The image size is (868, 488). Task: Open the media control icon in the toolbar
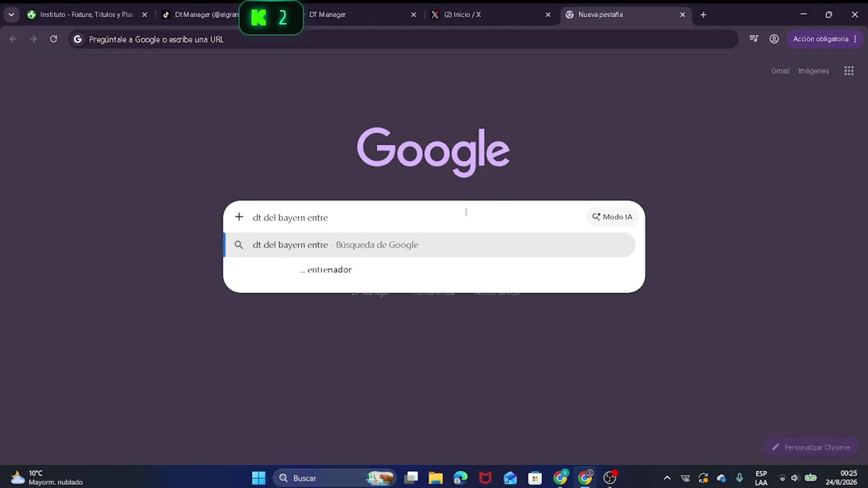coord(753,39)
